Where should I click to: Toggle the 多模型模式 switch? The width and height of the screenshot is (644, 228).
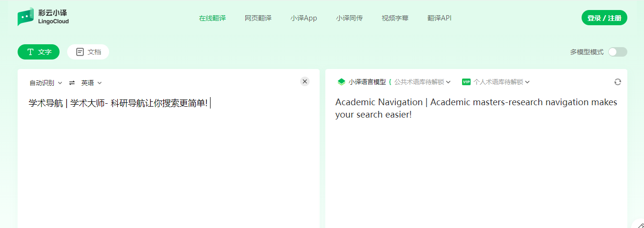pyautogui.click(x=617, y=52)
